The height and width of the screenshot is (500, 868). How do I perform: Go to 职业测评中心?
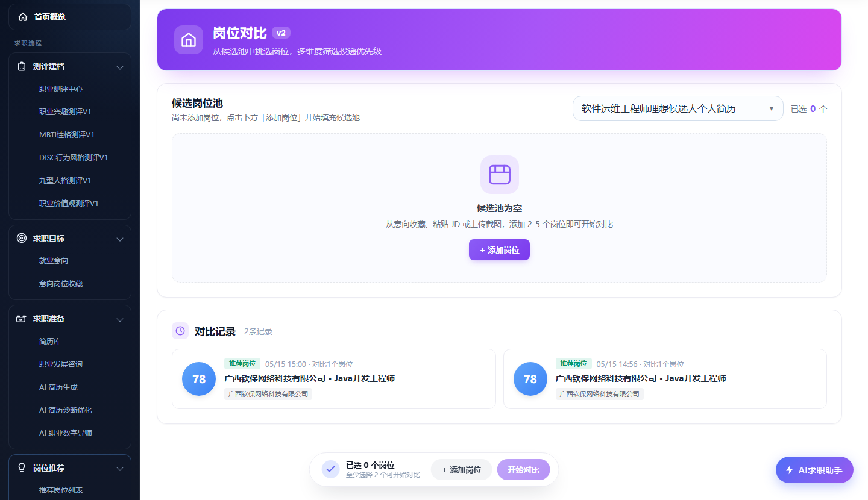tap(61, 89)
